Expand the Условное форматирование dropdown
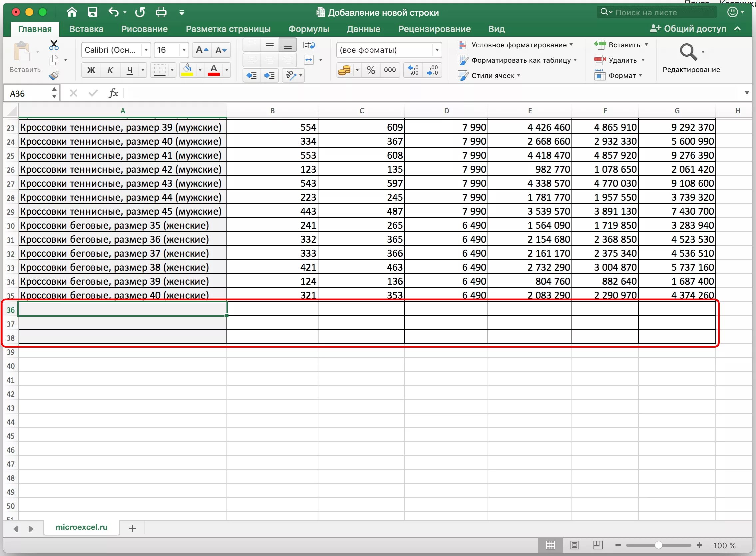This screenshot has height=556, width=756. coord(571,45)
